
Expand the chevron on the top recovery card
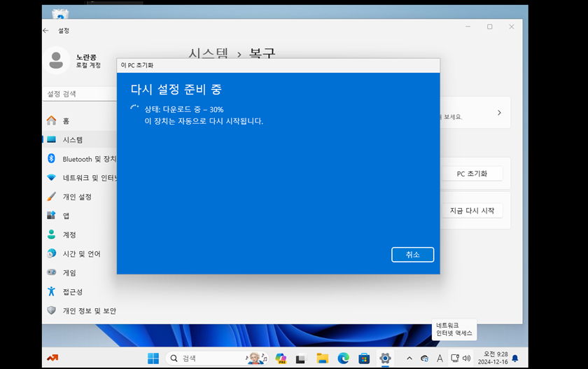pyautogui.click(x=499, y=113)
